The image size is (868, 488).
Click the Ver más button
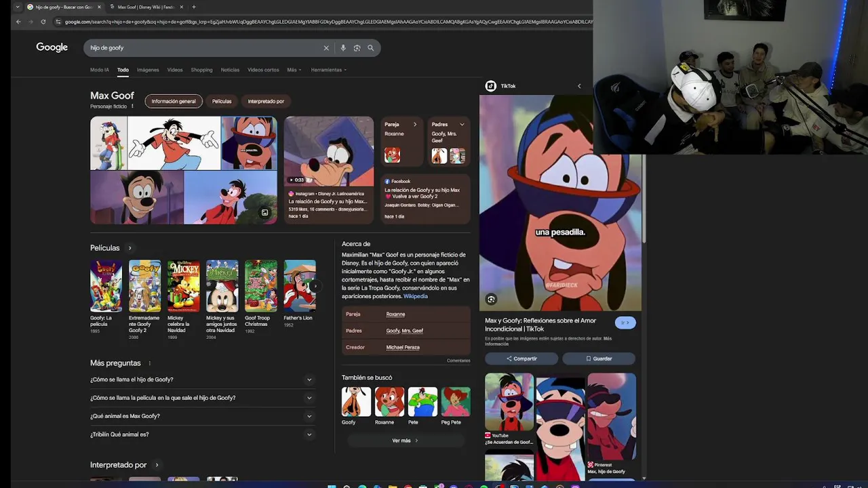[405, 441]
